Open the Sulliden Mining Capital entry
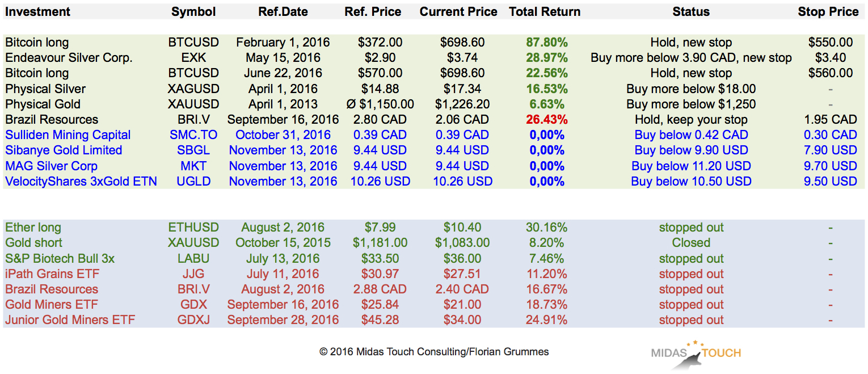The width and height of the screenshot is (868, 374). tap(68, 135)
